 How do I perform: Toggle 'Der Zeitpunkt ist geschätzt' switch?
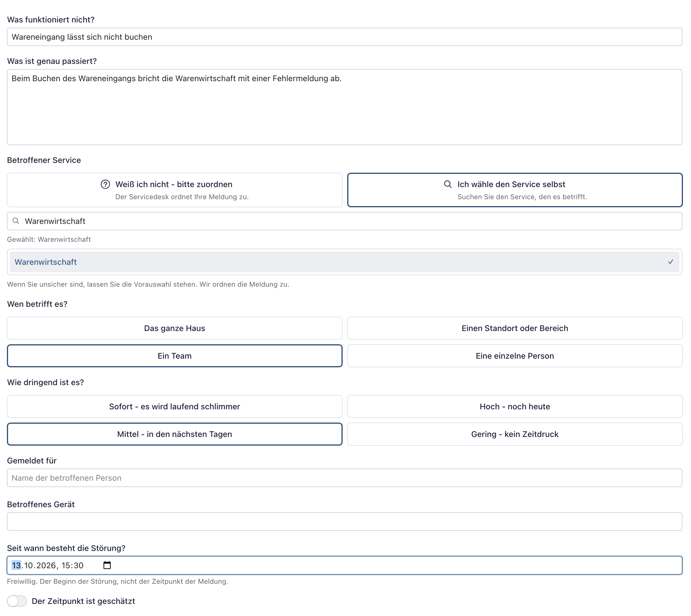pyautogui.click(x=17, y=601)
